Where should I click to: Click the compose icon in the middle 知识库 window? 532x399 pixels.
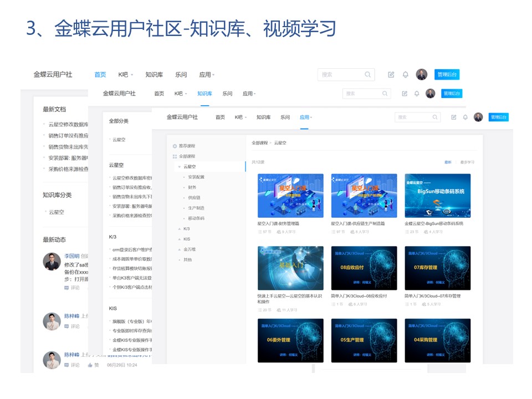click(405, 94)
